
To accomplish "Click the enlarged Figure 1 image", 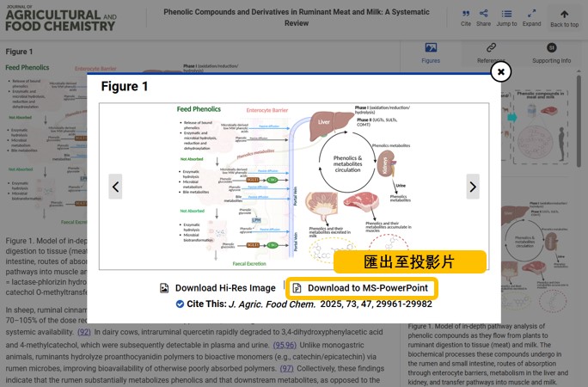I will point(293,187).
